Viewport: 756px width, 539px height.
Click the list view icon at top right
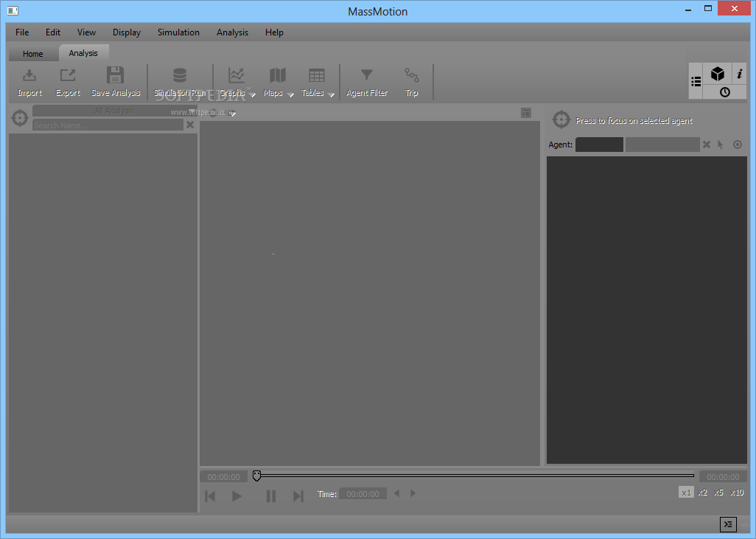click(x=696, y=82)
